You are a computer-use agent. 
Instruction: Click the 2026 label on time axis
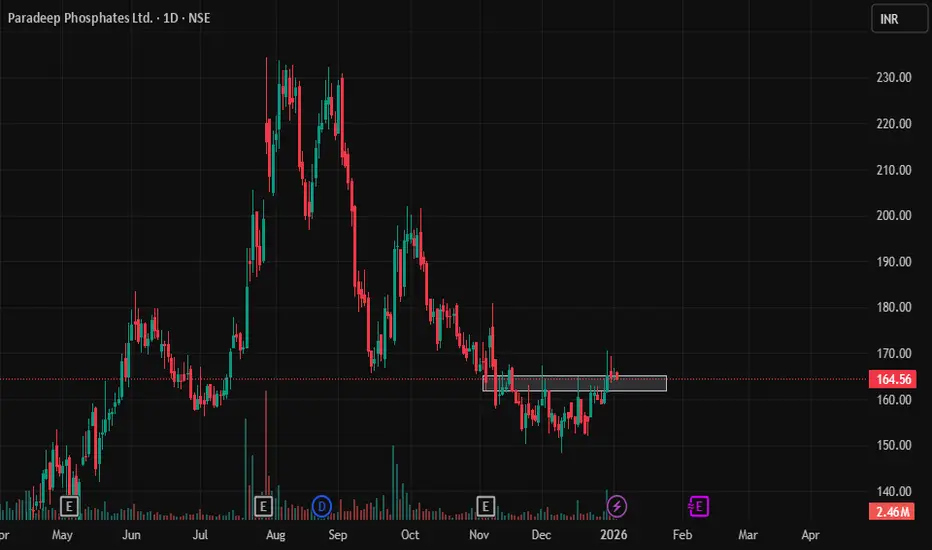(613, 535)
